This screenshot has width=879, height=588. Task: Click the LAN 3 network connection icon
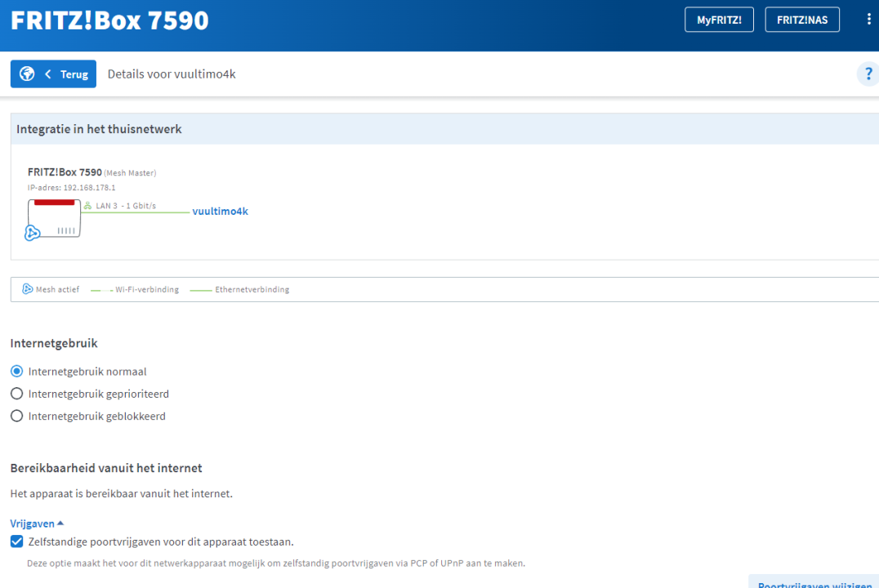[x=87, y=206]
